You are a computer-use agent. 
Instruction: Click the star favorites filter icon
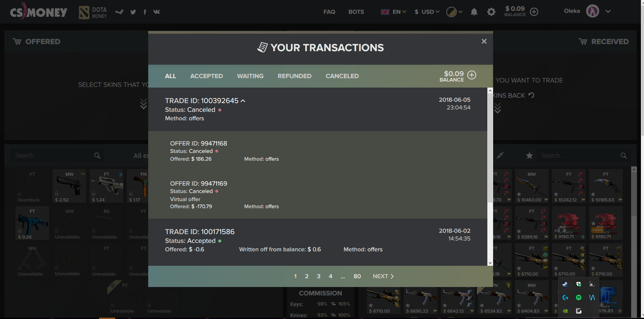(529, 155)
